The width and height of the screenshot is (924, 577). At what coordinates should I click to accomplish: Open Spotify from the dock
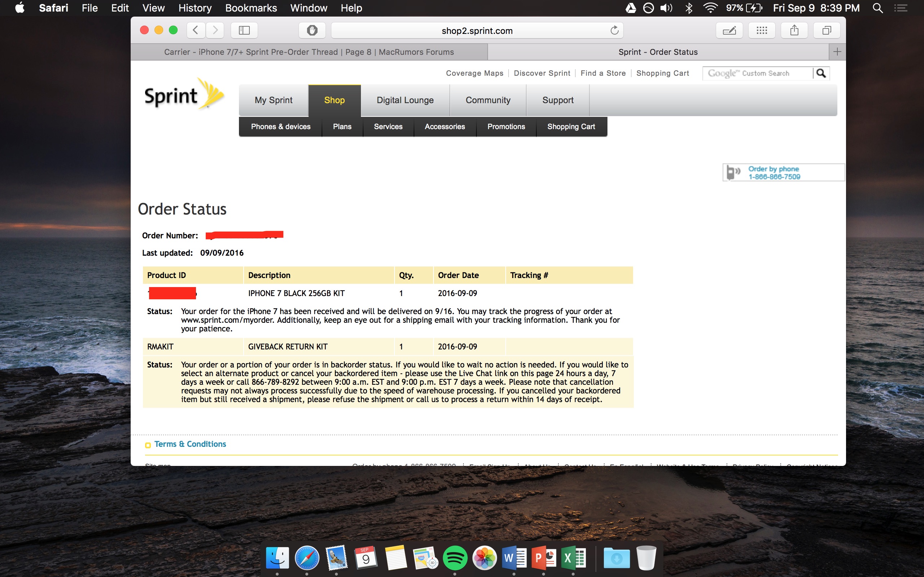pos(455,558)
